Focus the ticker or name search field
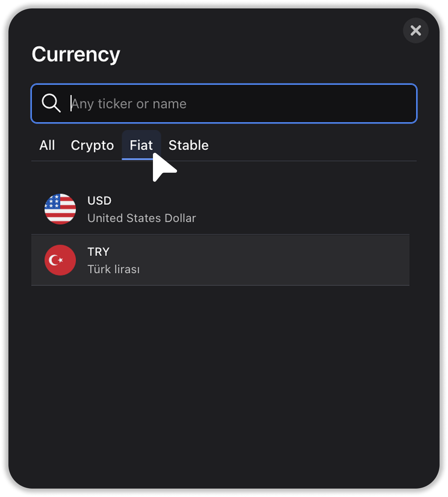The image size is (448, 497). [x=224, y=103]
